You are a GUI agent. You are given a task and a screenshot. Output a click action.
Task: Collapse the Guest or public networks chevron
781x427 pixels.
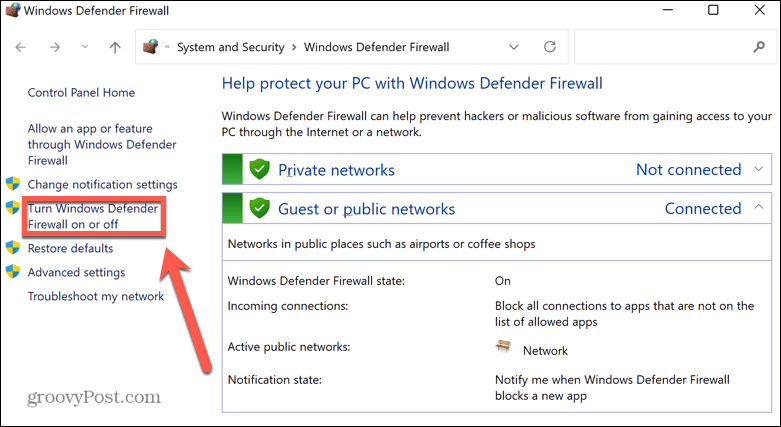tap(759, 207)
